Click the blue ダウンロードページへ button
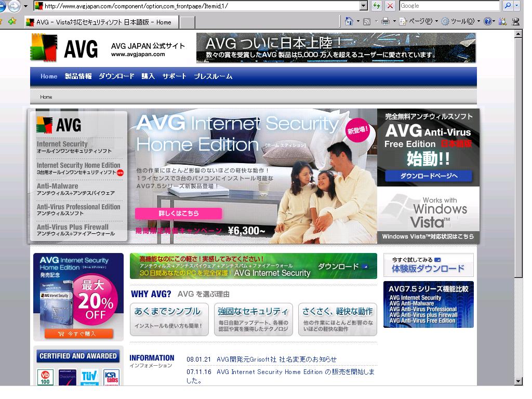532x399 pixels. tap(429, 176)
